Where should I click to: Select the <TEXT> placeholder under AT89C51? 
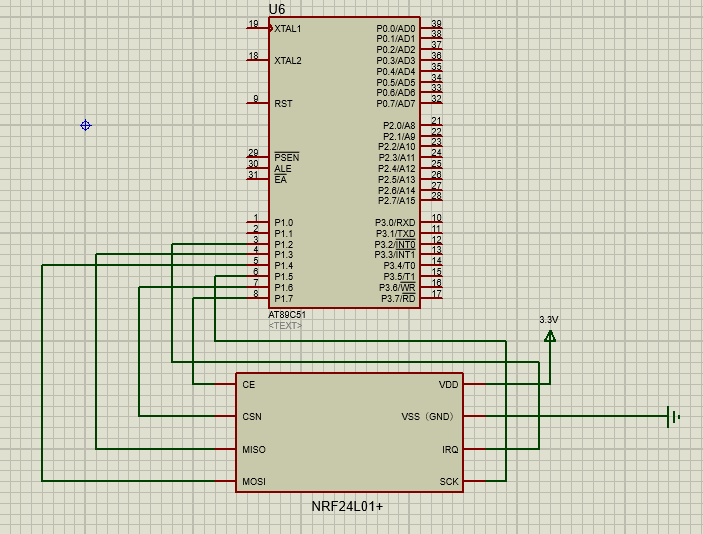coord(285,325)
